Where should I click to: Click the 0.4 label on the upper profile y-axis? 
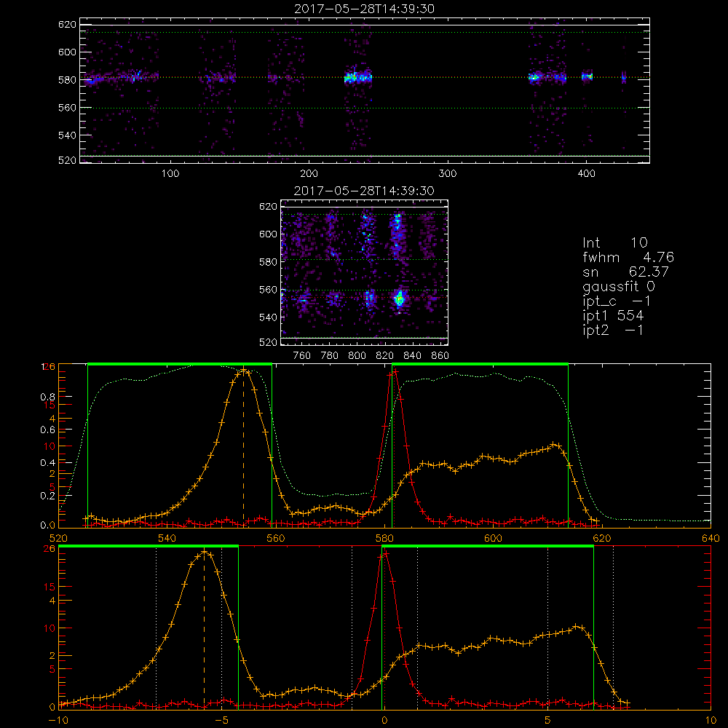click(49, 463)
